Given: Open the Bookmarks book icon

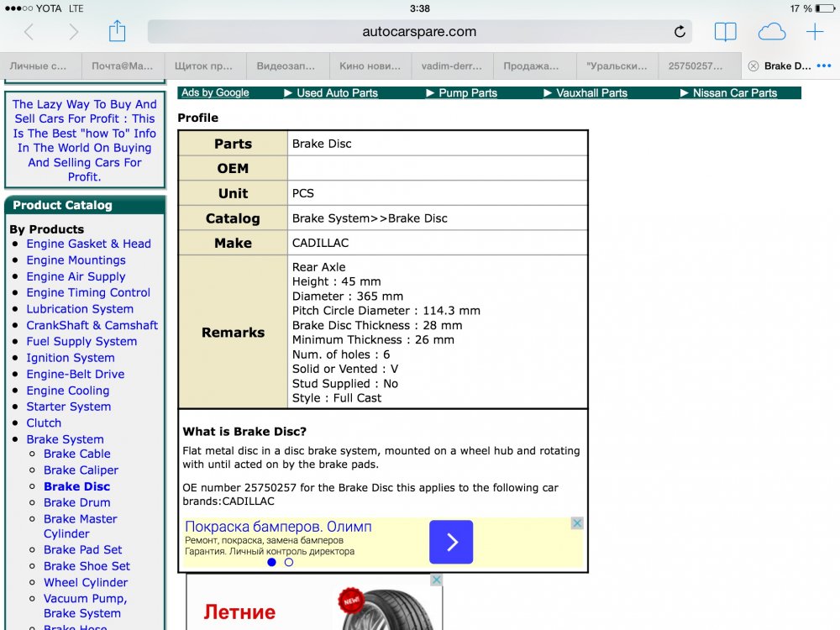Looking at the screenshot, I should coord(725,32).
